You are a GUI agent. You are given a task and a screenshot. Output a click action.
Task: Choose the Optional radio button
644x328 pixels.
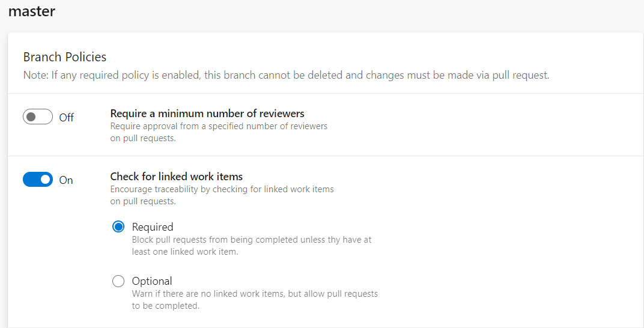(118, 281)
